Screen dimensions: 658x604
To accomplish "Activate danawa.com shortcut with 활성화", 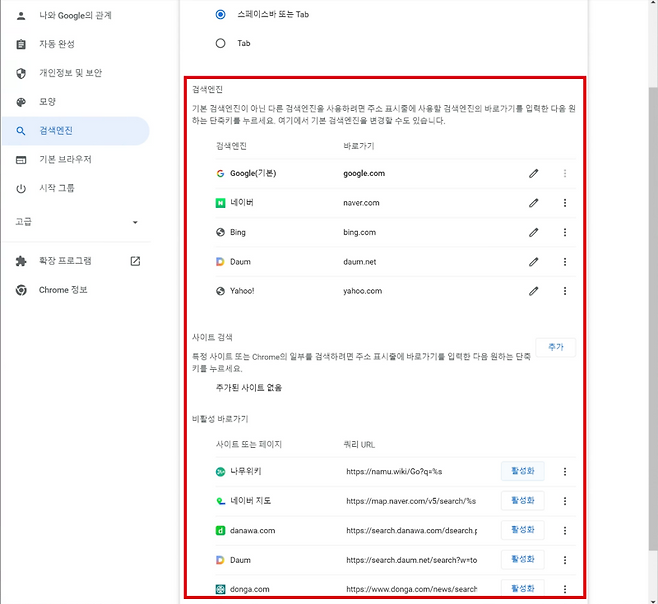I will point(522,530).
